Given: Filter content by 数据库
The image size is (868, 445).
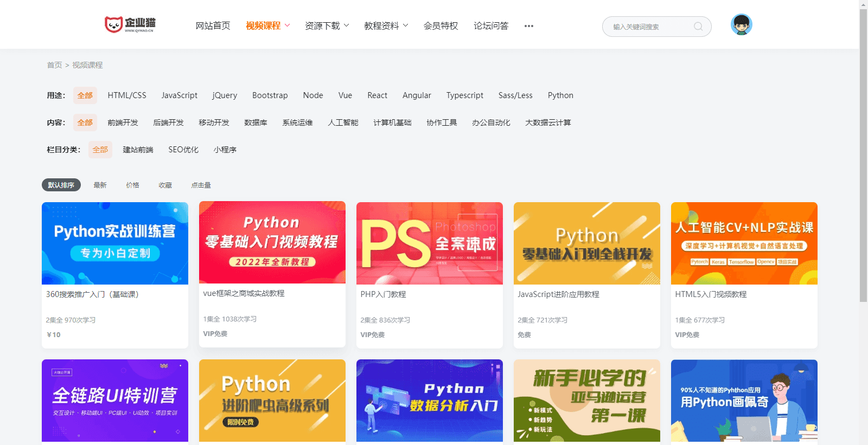Looking at the screenshot, I should [256, 122].
